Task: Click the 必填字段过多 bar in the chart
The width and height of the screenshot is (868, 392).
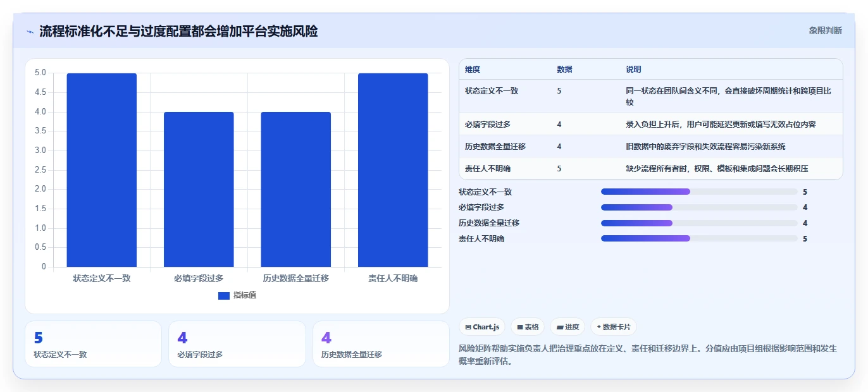Action: pyautogui.click(x=199, y=189)
